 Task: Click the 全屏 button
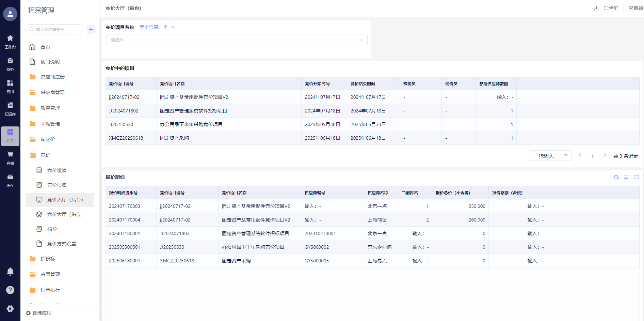click(x=611, y=8)
